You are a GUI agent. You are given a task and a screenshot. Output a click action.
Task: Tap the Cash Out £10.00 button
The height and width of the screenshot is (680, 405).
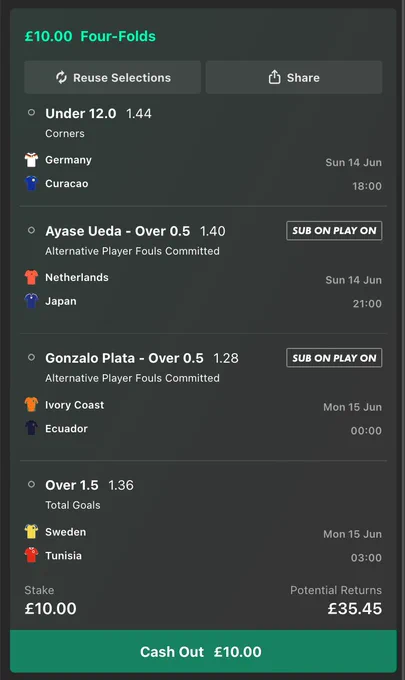[203, 651]
